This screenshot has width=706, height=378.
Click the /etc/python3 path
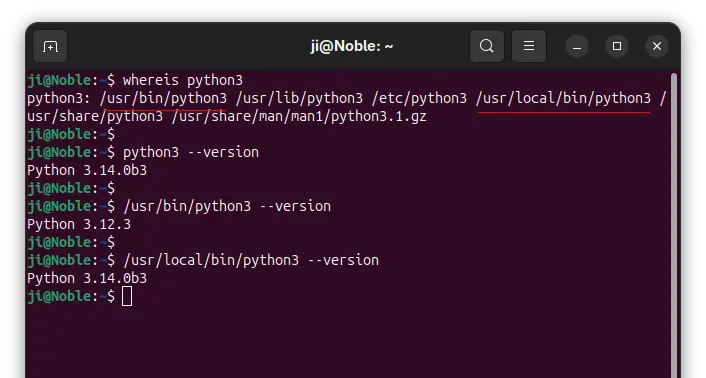pos(420,98)
